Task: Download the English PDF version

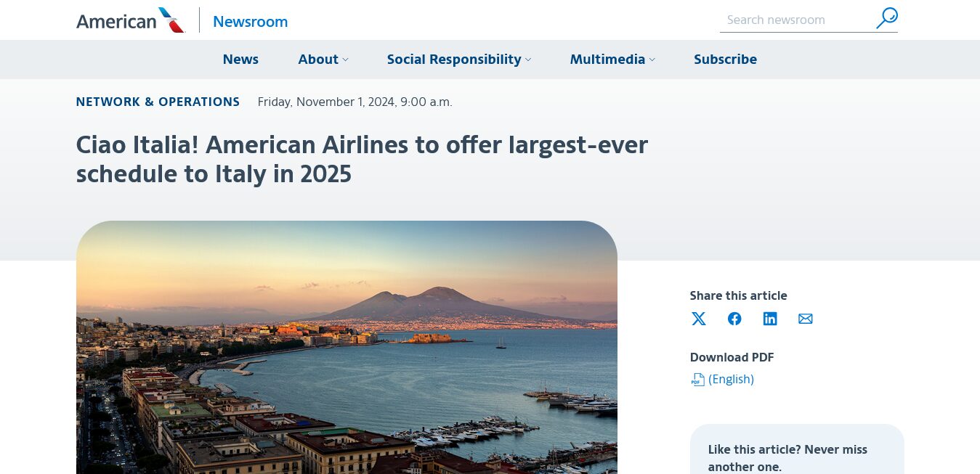Action: 731,379
